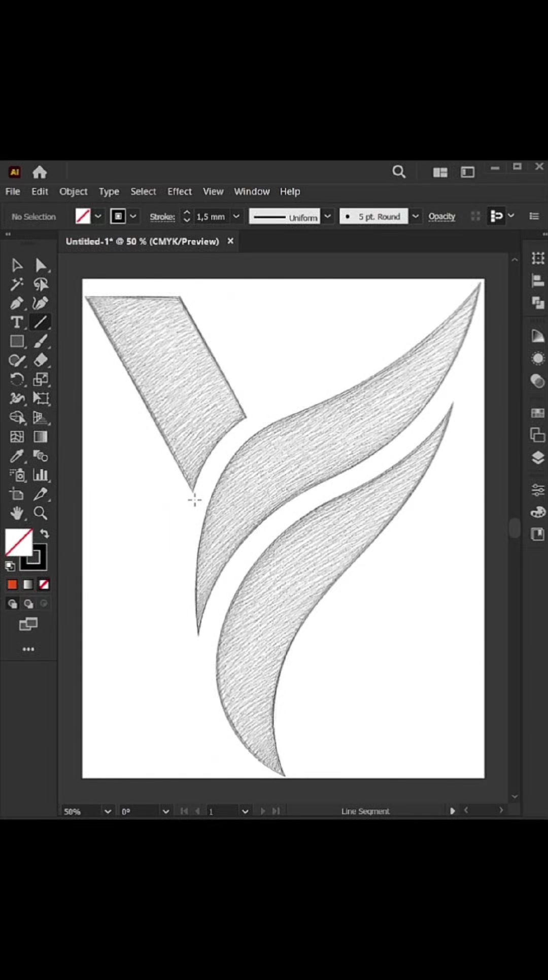548x980 pixels.
Task: Select the Mesh tool
Action: tap(17, 437)
